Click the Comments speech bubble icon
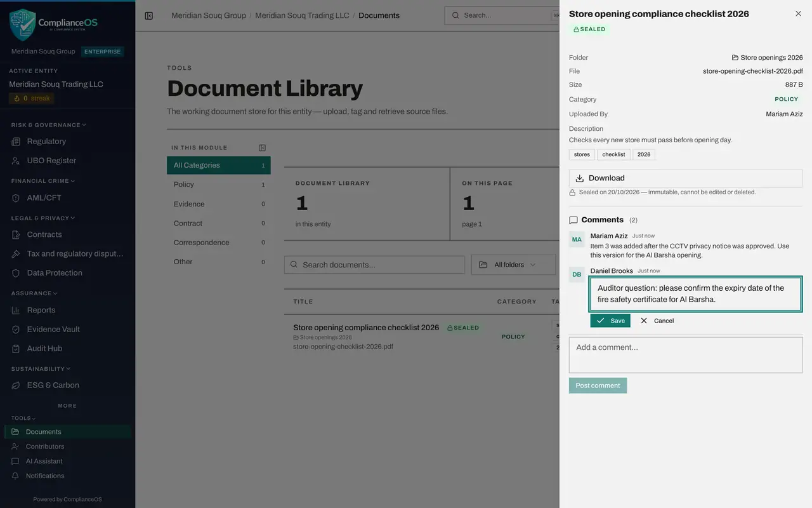This screenshot has width=812, height=508. tap(573, 220)
